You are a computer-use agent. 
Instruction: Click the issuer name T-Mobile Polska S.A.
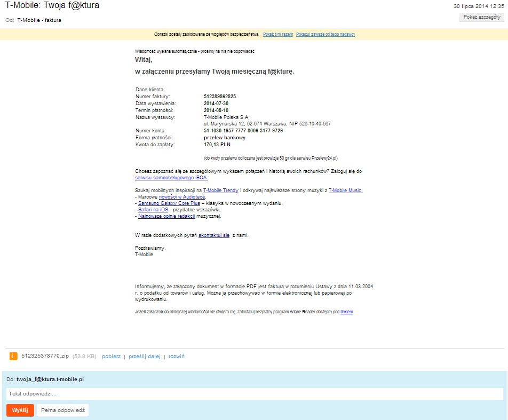[226, 117]
